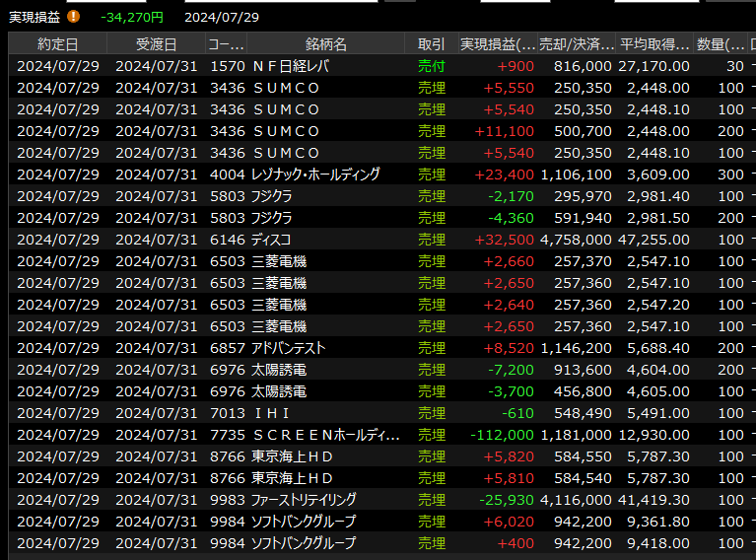Sort by the 約定日 column header
756x560 pixels.
tap(57, 44)
